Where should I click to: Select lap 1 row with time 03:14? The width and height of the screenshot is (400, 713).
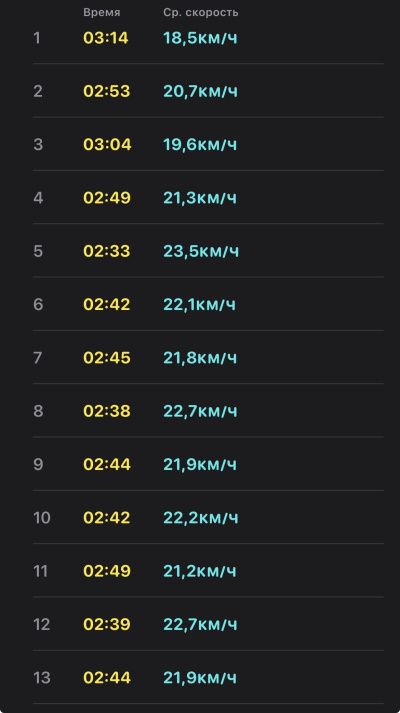[x=208, y=38]
